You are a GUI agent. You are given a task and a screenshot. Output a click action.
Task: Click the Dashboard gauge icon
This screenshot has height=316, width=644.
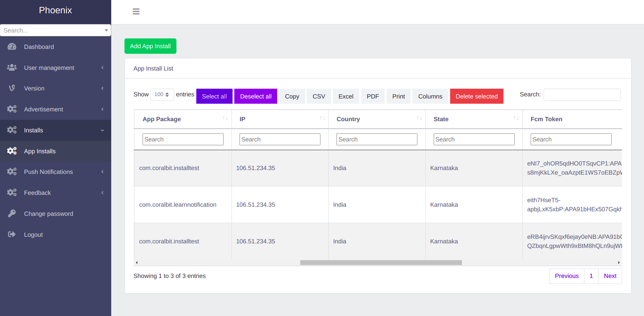(12, 46)
